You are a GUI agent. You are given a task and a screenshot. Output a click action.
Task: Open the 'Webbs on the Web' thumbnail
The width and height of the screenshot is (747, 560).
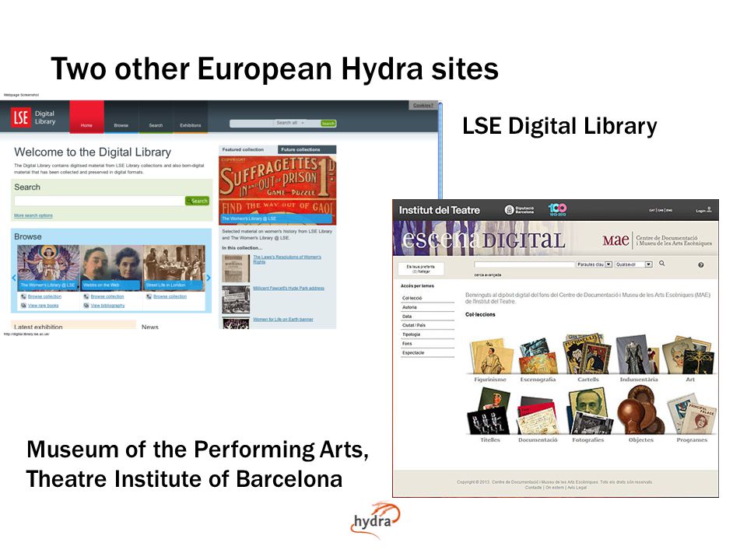[x=111, y=268]
